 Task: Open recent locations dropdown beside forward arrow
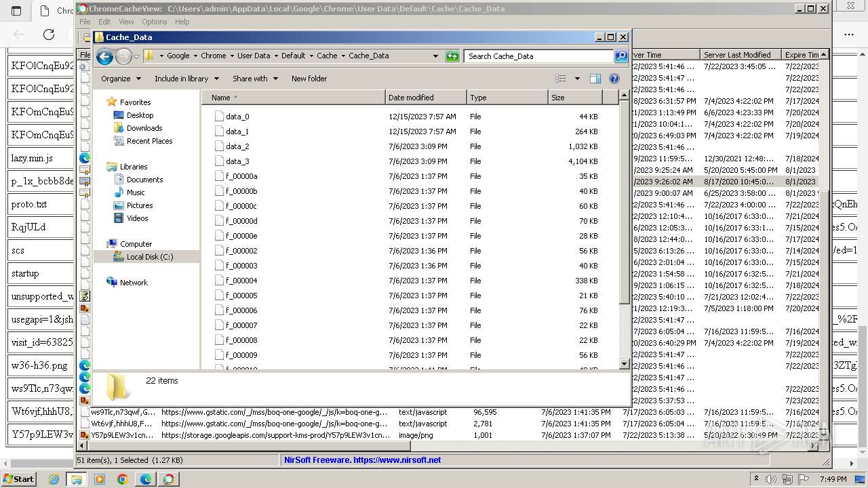click(136, 56)
